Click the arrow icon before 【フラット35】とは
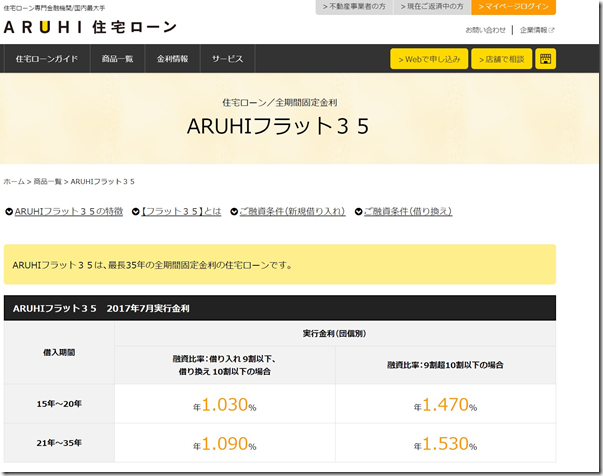Image resolution: width=603 pixels, height=476 pixels. (135, 212)
